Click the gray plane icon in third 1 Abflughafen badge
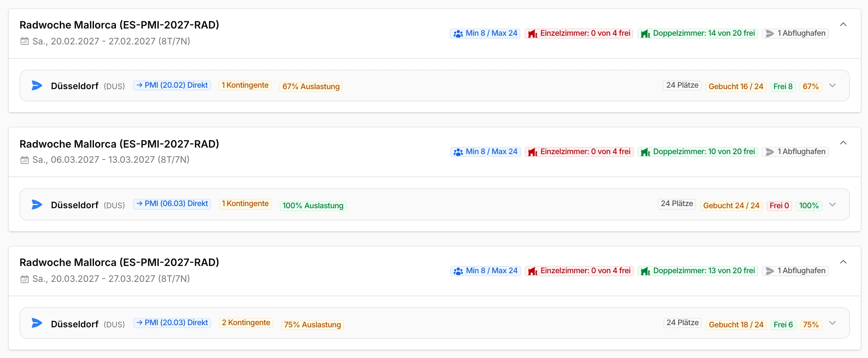868x358 pixels. tap(770, 271)
